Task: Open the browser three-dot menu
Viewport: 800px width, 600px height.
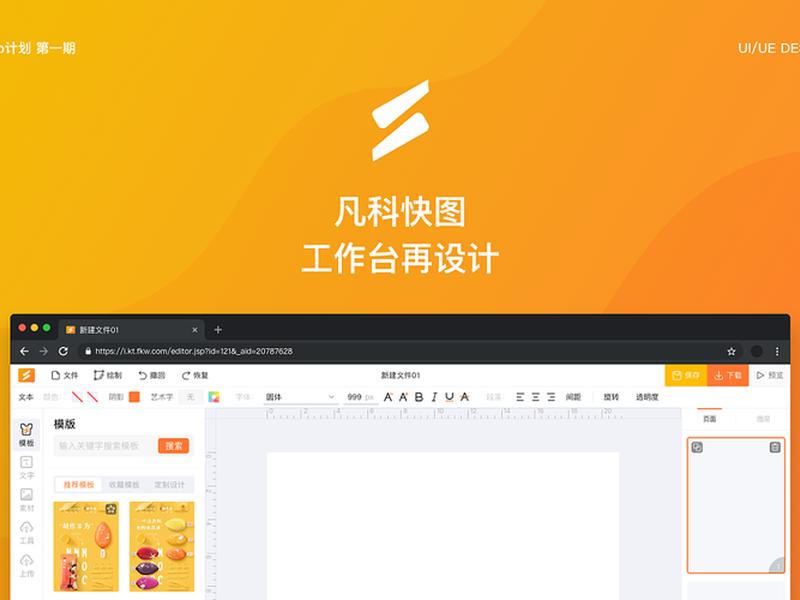Action: click(x=777, y=351)
